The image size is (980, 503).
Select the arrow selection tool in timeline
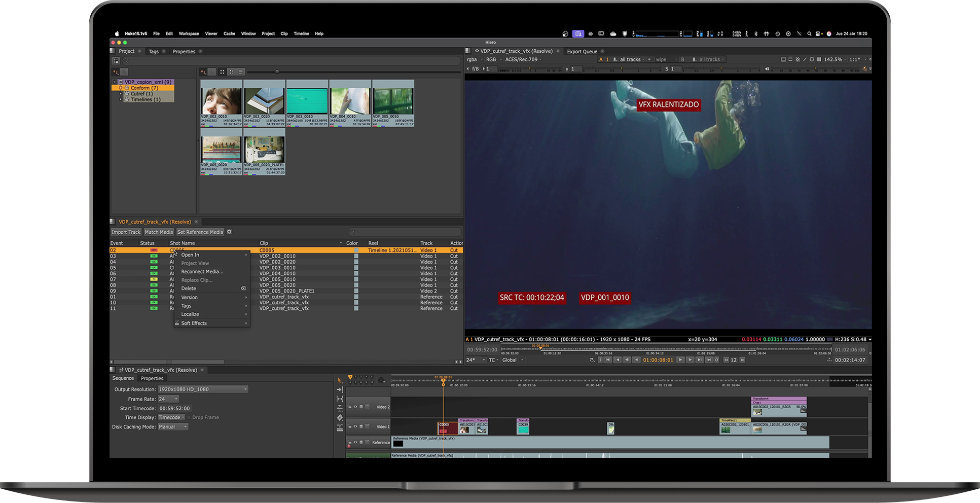pyautogui.click(x=340, y=380)
